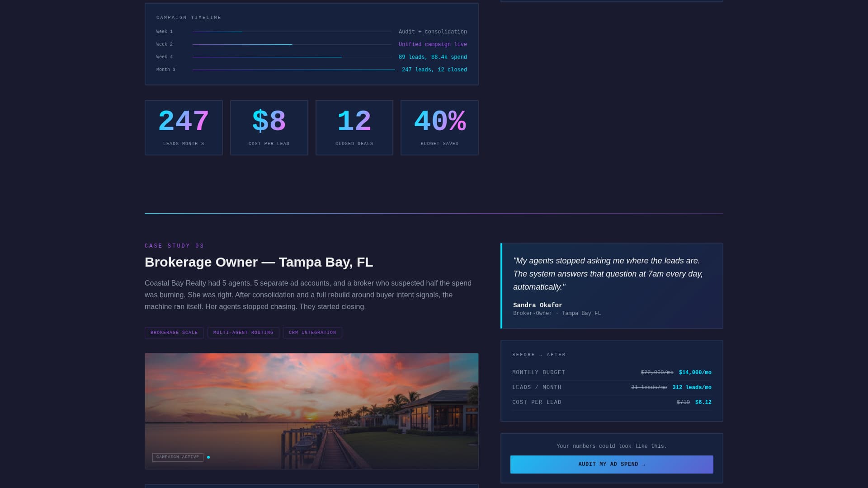This screenshot has width=868, height=488.
Task: Click the MONTHLY BUDGET row label
Action: (x=539, y=373)
